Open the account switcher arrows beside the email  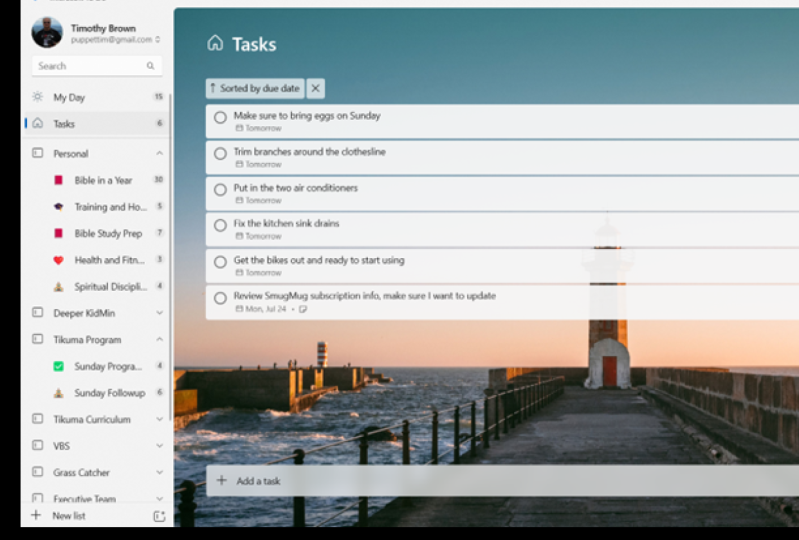tap(158, 40)
